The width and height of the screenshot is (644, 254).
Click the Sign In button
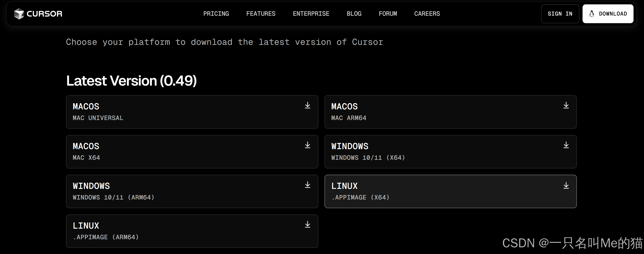560,14
